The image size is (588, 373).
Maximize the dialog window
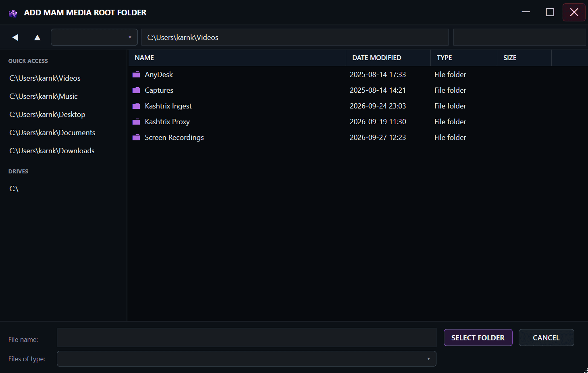click(x=550, y=12)
